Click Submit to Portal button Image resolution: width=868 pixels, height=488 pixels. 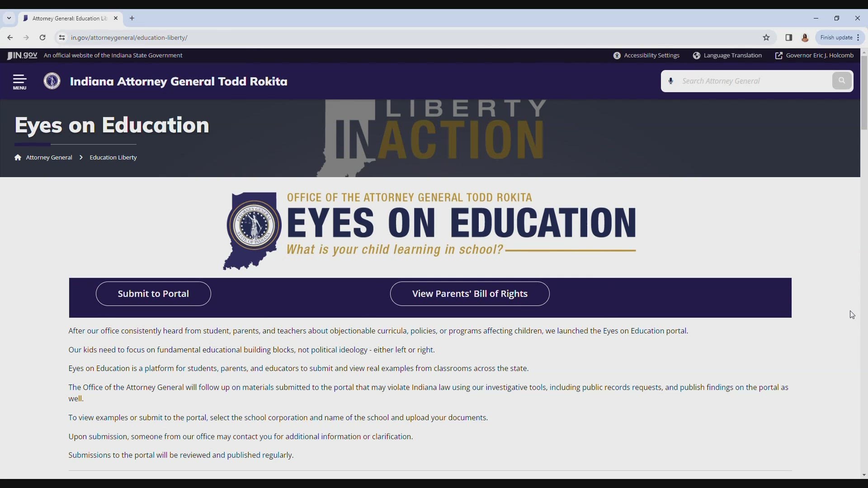(153, 293)
